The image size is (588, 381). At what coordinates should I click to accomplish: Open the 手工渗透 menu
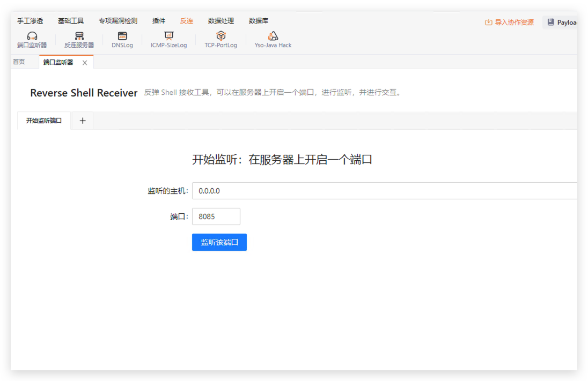tap(30, 21)
